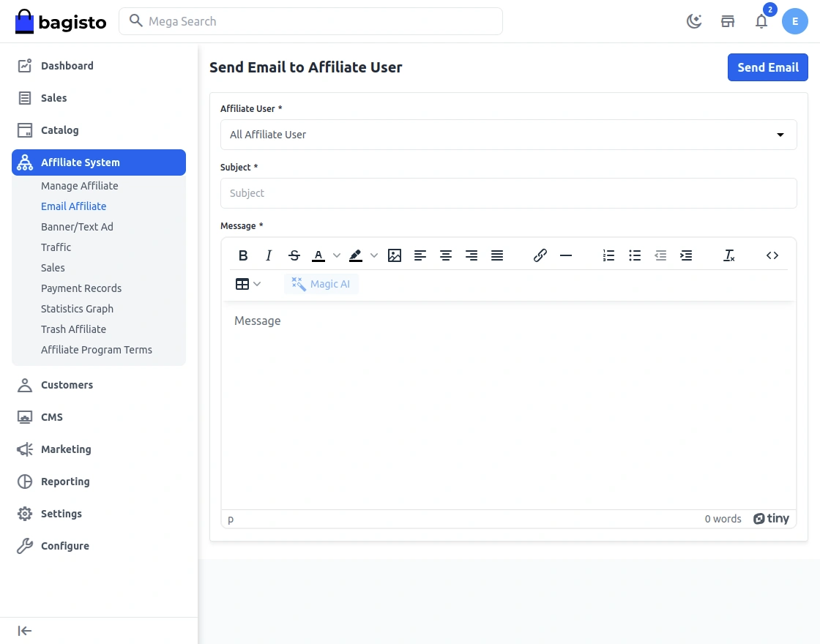Clear formatting in the message editor
Screen dimensions: 820x644
tap(729, 255)
